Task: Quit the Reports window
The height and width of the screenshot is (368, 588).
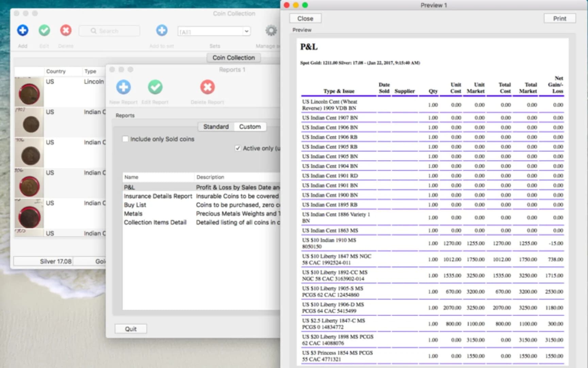Action: [131, 328]
